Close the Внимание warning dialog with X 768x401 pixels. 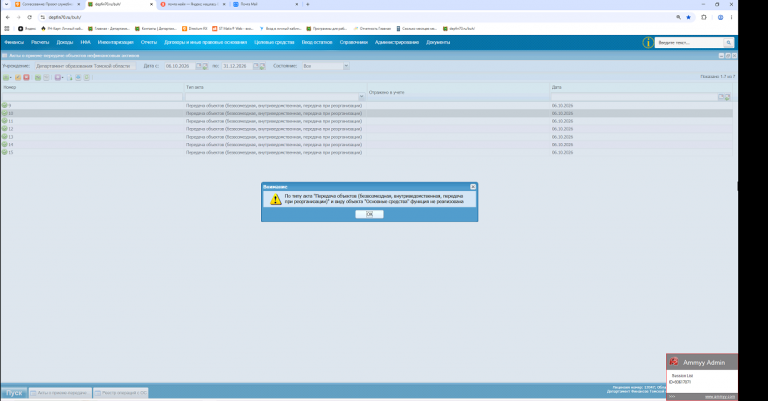pos(473,187)
